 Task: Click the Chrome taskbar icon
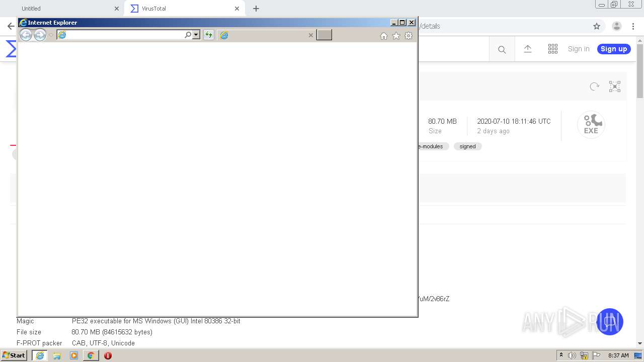pyautogui.click(x=91, y=355)
